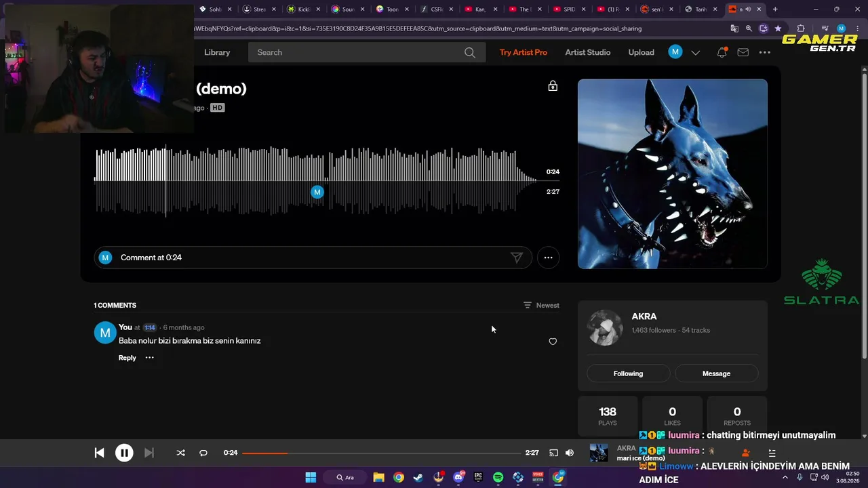Open a new browser tab
Screen dimensions: 868x488
[x=775, y=9]
